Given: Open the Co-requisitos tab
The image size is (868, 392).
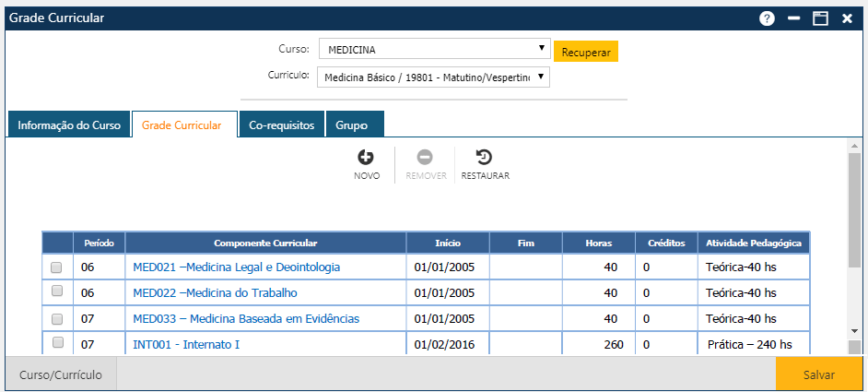Looking at the screenshot, I should click(x=281, y=125).
